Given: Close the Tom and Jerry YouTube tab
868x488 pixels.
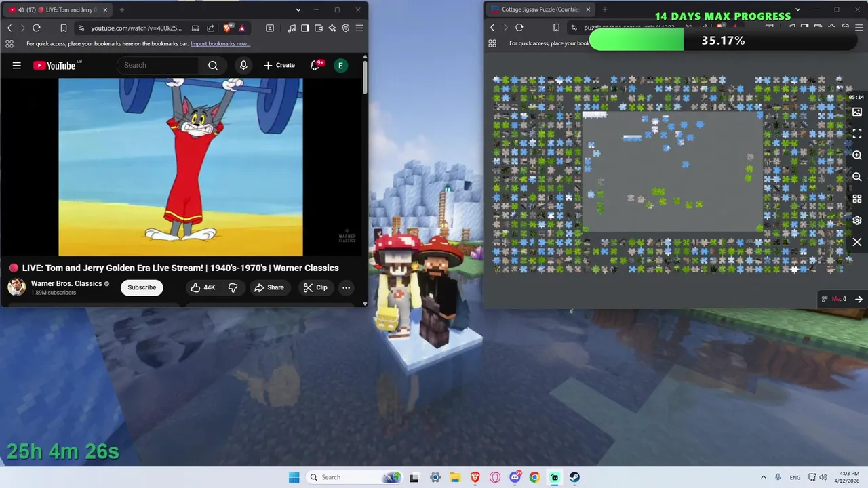Looking at the screenshot, I should pos(105,10).
